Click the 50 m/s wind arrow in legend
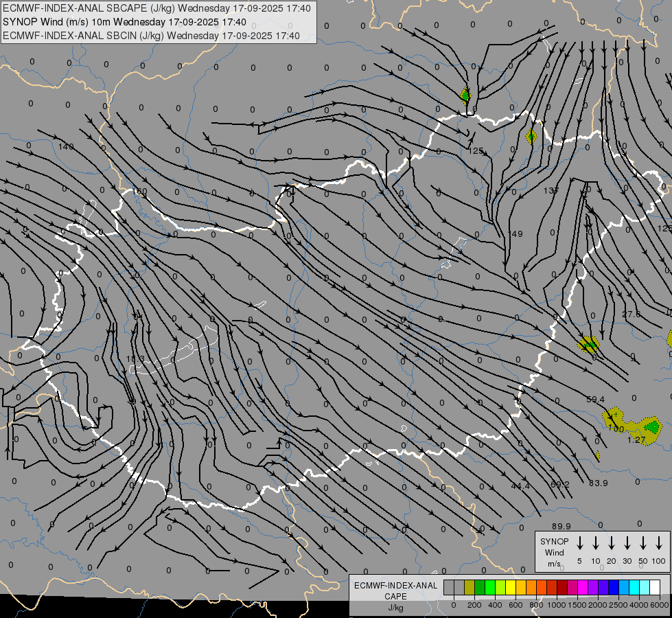Viewport: 672px width, 618px height. click(643, 543)
